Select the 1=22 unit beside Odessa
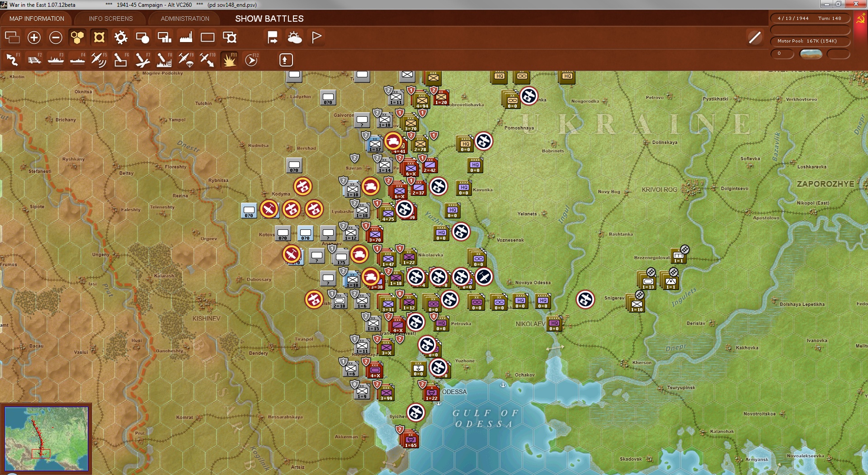The height and width of the screenshot is (475, 868). click(432, 393)
